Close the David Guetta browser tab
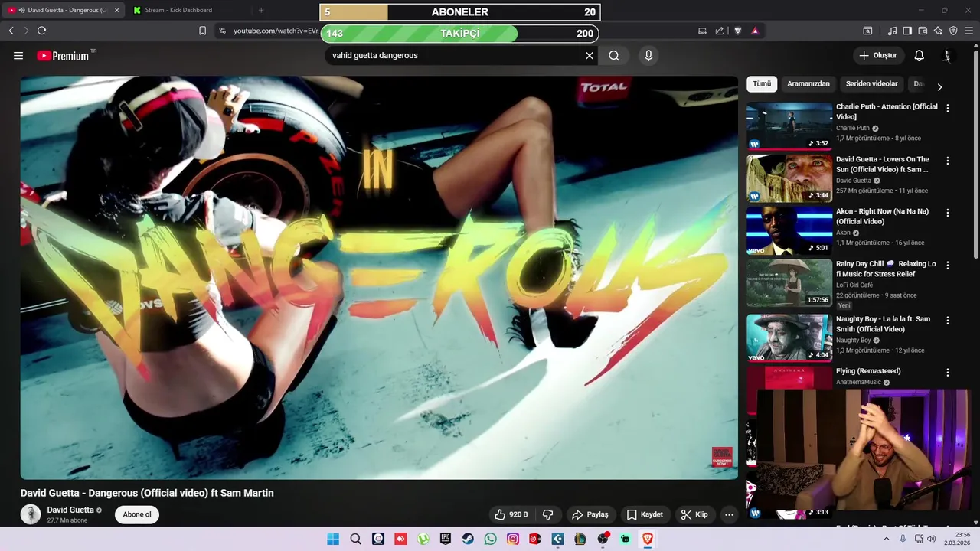The image size is (980, 551). point(117,10)
